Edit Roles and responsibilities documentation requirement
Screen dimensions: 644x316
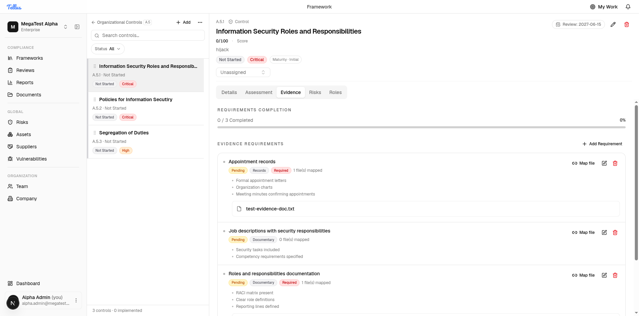tap(604, 275)
